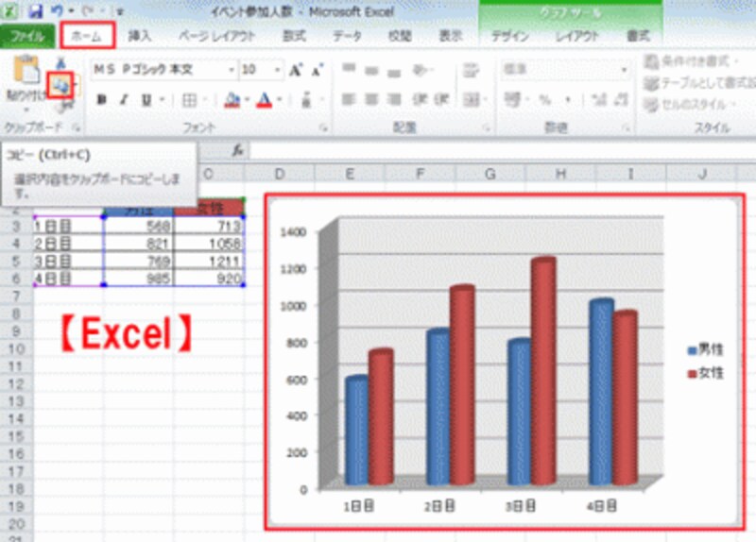756x542 pixels.
Task: Switch to the chart tools デザイン tab
Action: click(510, 36)
